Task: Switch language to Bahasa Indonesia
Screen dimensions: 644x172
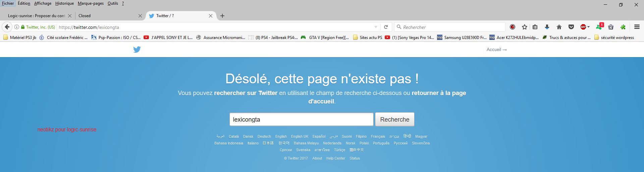Action: (229, 143)
